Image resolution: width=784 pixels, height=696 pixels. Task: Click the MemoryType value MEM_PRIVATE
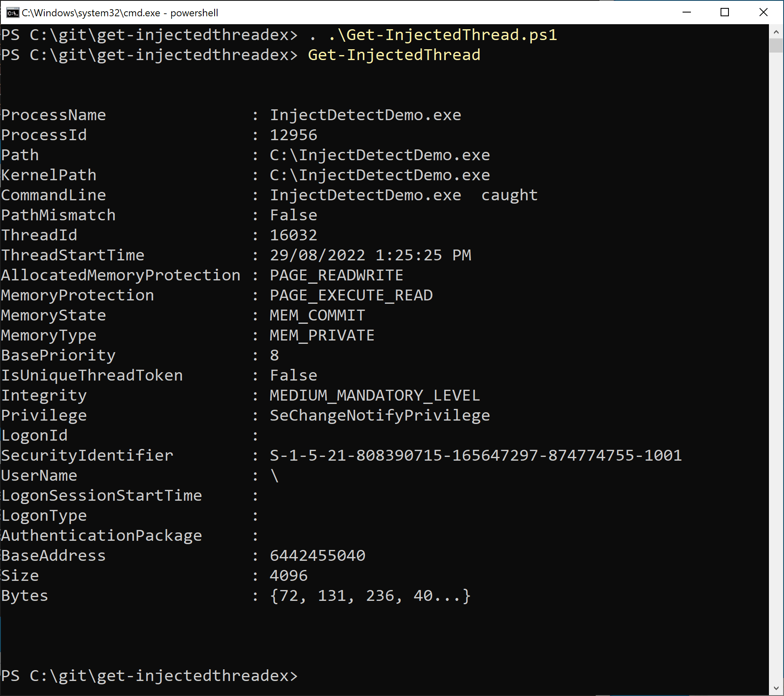click(x=322, y=335)
